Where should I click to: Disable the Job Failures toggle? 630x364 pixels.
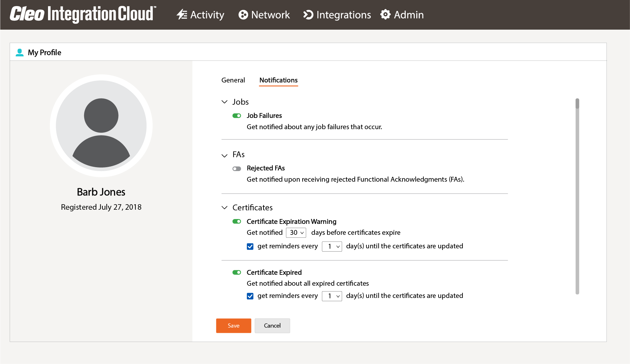pos(237,116)
